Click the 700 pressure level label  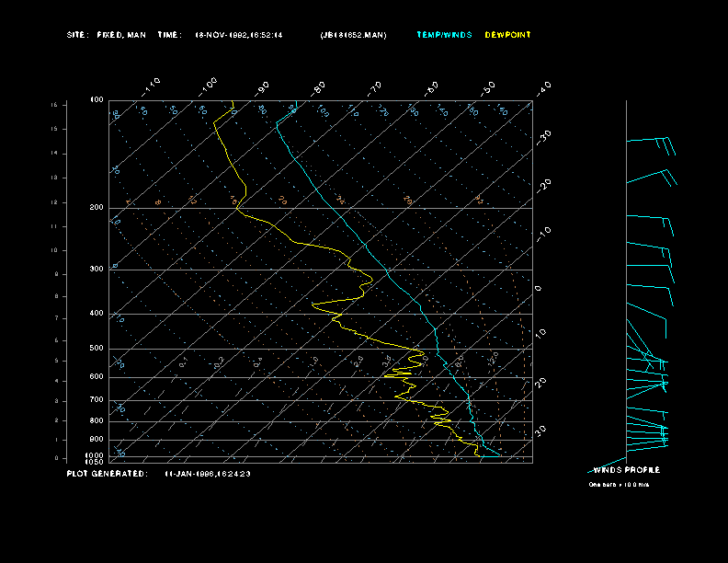97,400
